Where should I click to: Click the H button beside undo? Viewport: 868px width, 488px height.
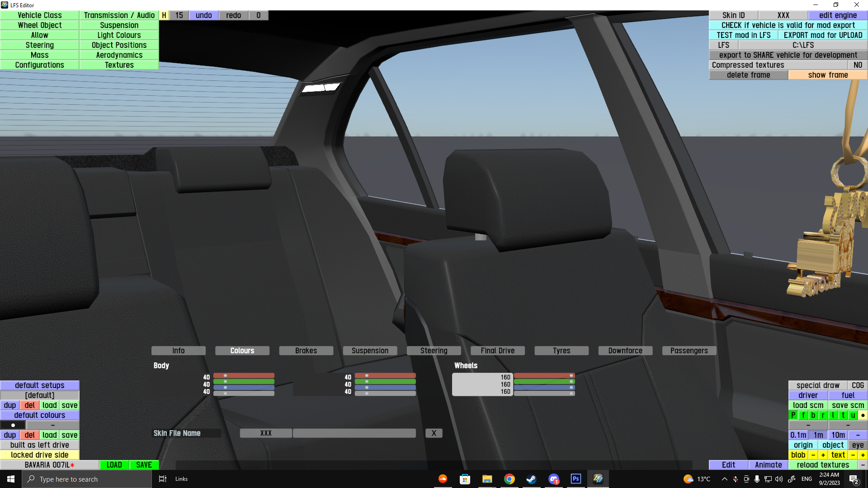coord(164,15)
